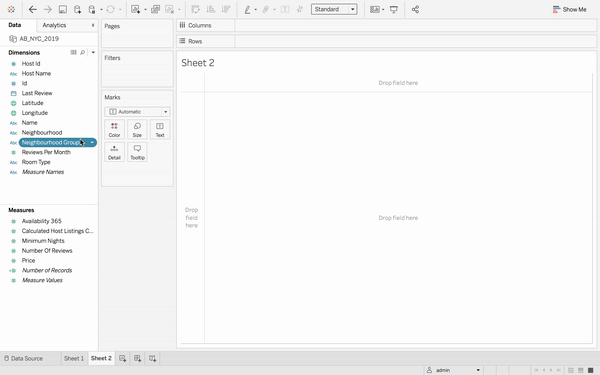600x375 pixels.
Task: Open the Automatic mark type dropdown
Action: (x=137, y=112)
